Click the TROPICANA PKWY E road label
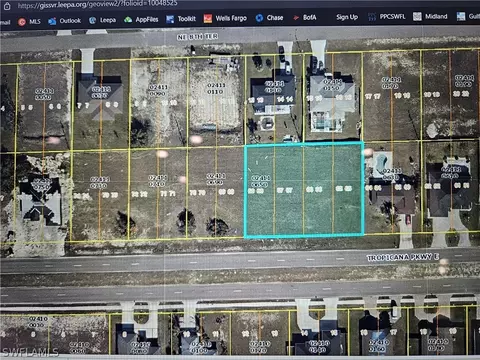The height and width of the screenshot is (360, 480). tap(403, 257)
